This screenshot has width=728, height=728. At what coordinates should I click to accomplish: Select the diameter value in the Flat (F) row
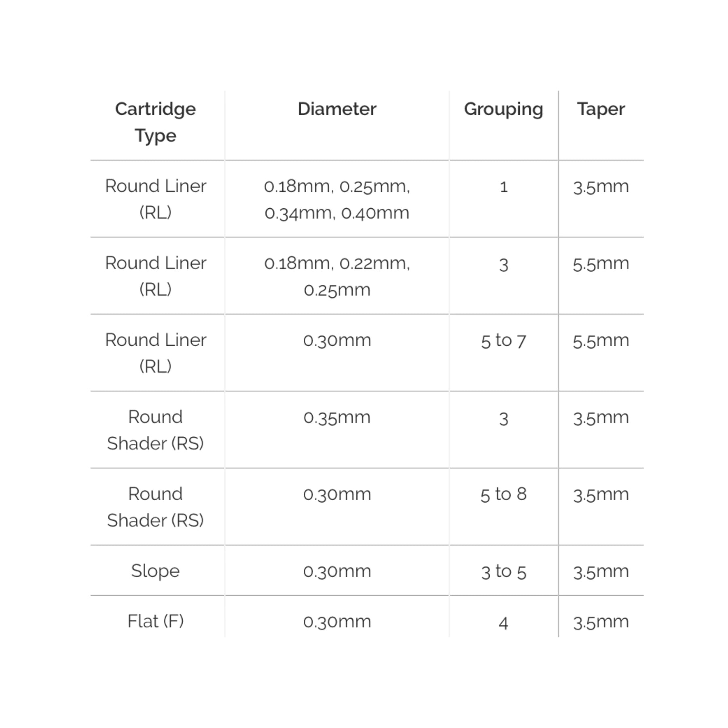pyautogui.click(x=337, y=622)
